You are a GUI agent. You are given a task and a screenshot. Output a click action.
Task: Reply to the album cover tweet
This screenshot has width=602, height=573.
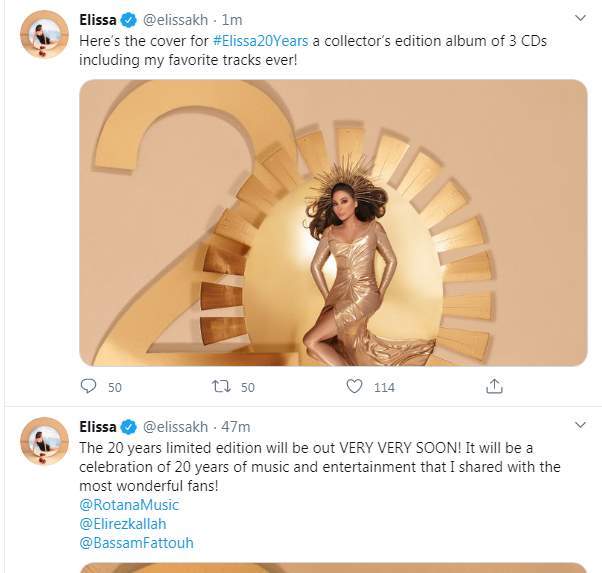pos(89,386)
